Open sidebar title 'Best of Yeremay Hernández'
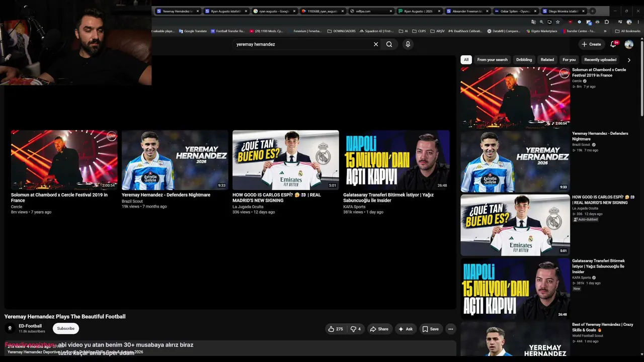The width and height of the screenshot is (644, 362). 603,327
